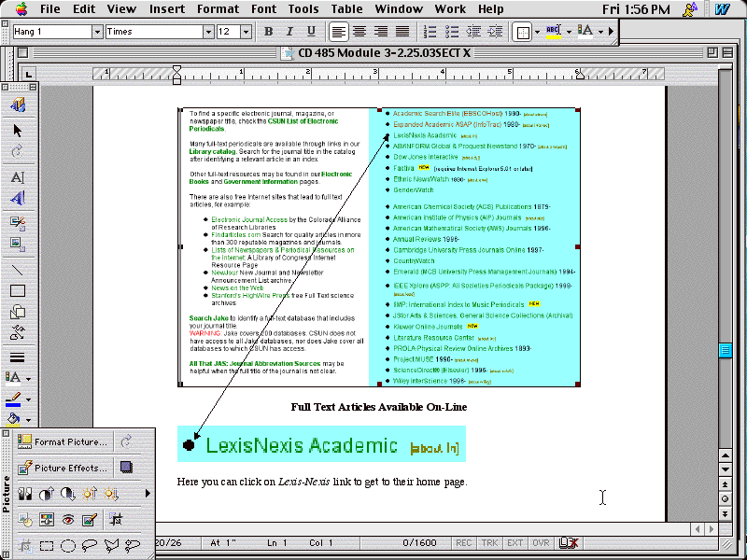Open the borders dropdown arrow

(x=538, y=32)
